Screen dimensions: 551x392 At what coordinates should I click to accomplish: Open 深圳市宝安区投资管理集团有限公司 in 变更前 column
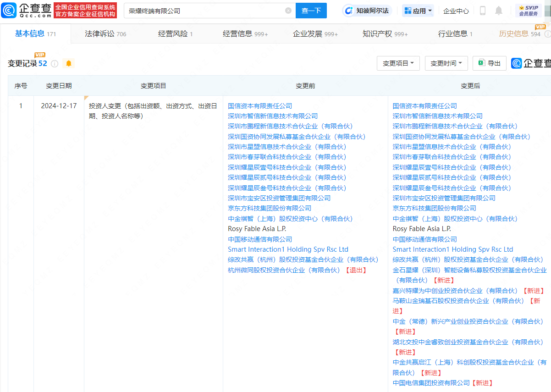point(279,198)
